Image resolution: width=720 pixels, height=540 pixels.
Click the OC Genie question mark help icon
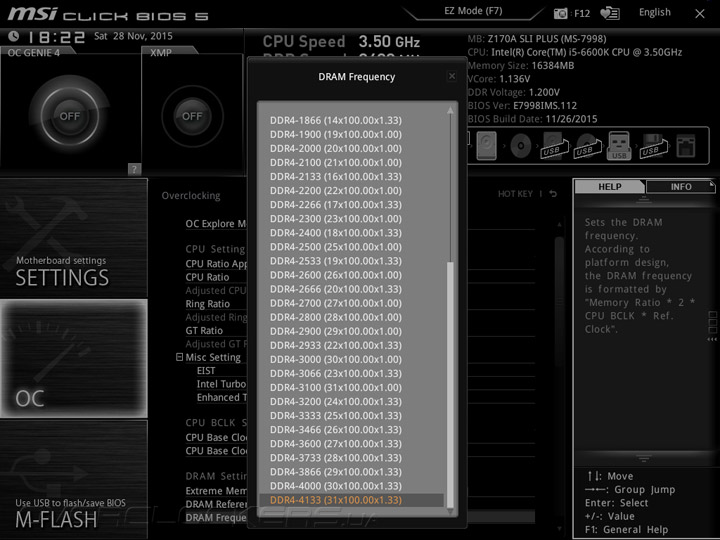(134, 169)
